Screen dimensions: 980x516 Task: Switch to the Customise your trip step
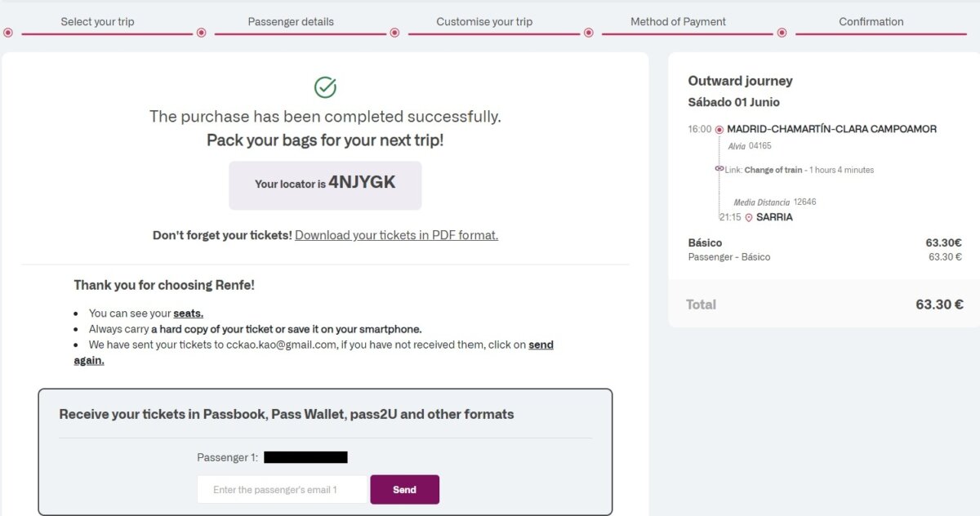[484, 22]
